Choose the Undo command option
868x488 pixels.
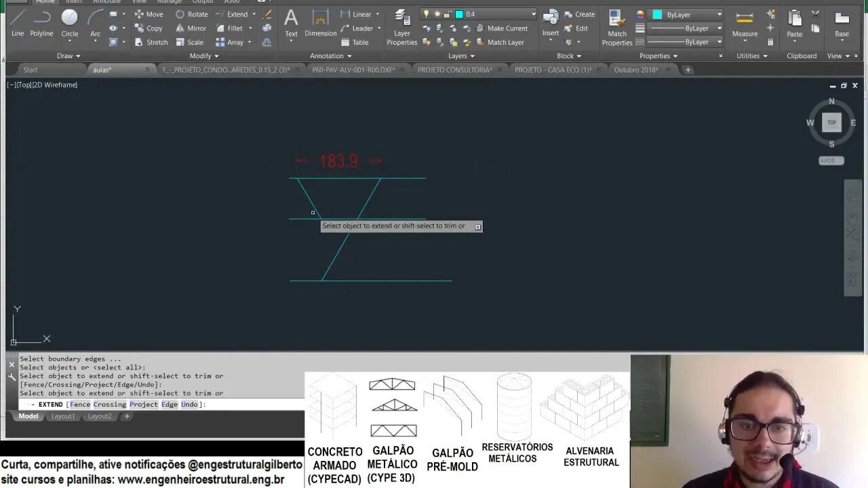189,405
